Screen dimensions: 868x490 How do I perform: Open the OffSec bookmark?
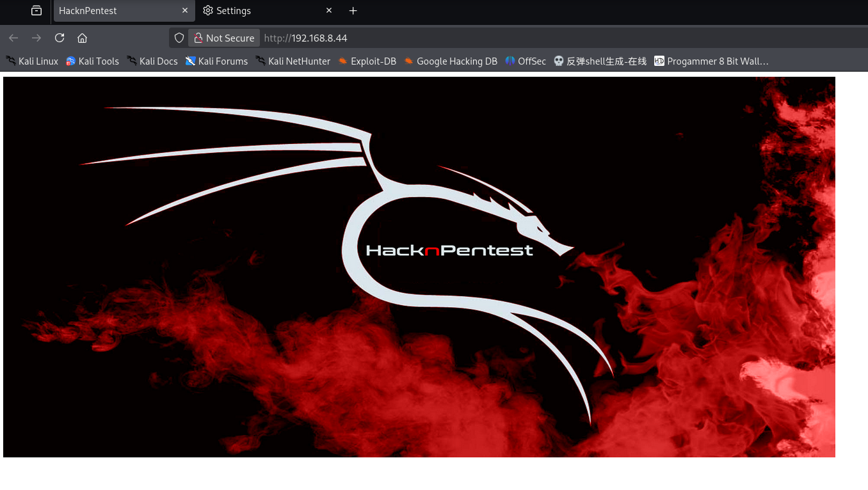[x=526, y=61]
